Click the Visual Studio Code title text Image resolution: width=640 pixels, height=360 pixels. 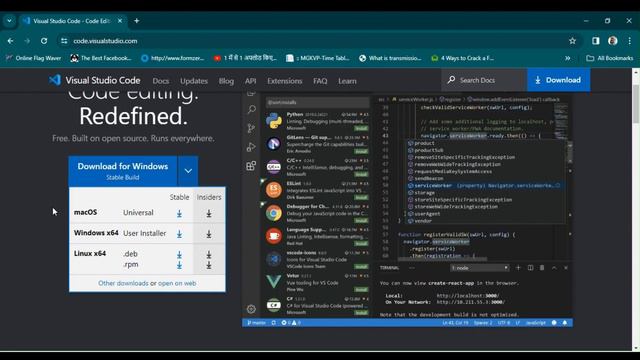tap(103, 80)
